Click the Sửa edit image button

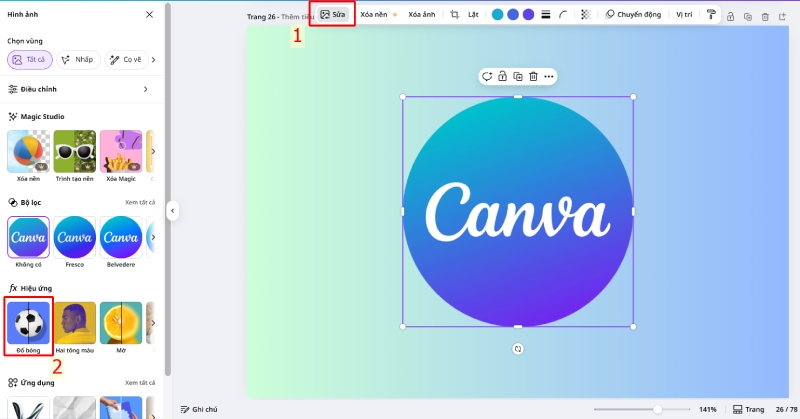[x=333, y=14]
